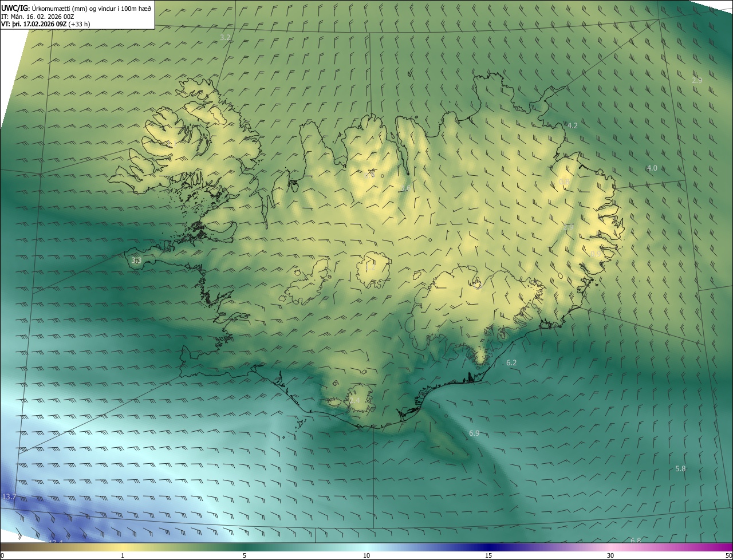Click the 15 tick on color scale
Image resolution: width=733 pixels, height=560 pixels.
(488, 555)
